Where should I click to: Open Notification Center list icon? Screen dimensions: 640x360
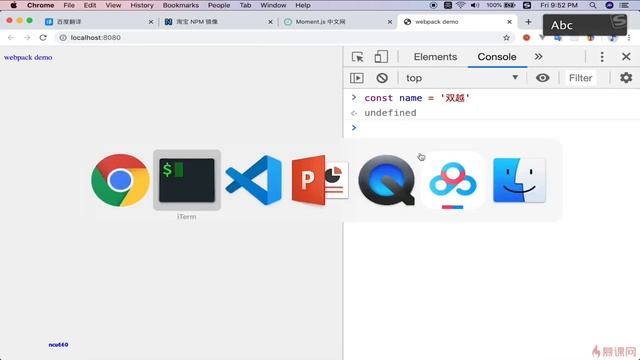pyautogui.click(x=624, y=5)
